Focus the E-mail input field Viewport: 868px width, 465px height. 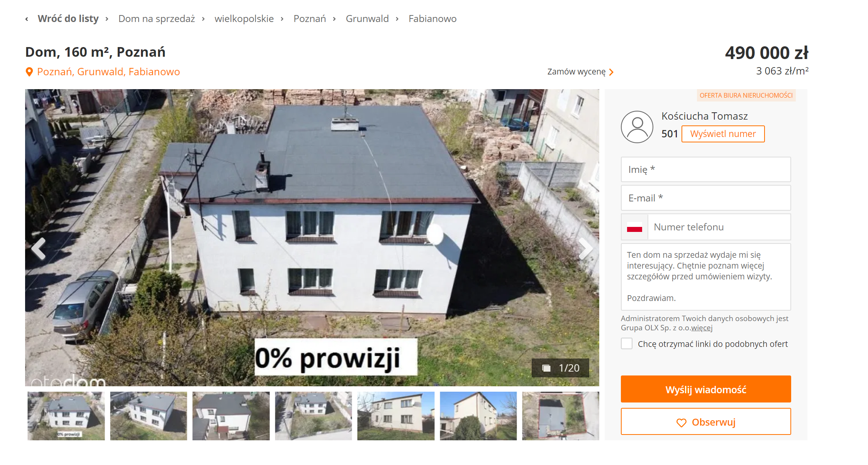(706, 198)
